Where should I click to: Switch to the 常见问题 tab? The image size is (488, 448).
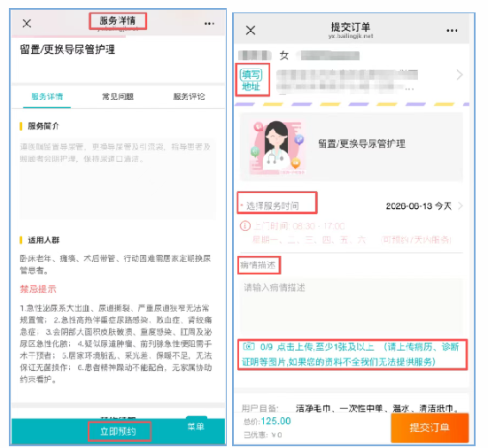coord(118,97)
